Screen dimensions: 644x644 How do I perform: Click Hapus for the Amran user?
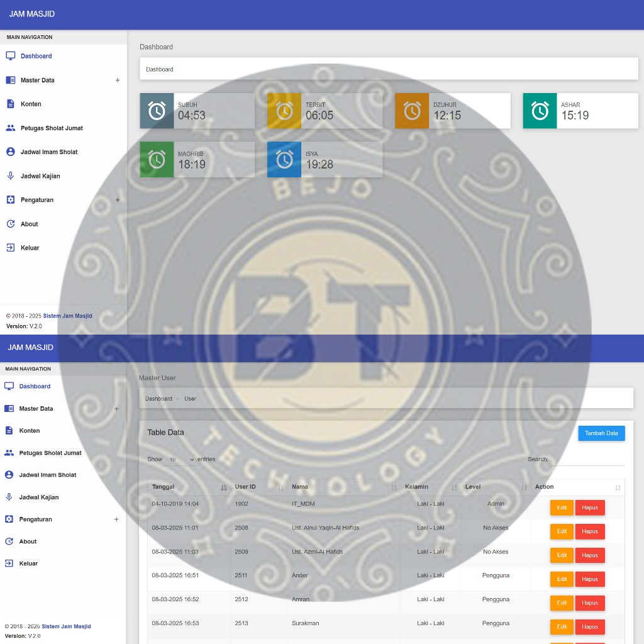coord(590,603)
